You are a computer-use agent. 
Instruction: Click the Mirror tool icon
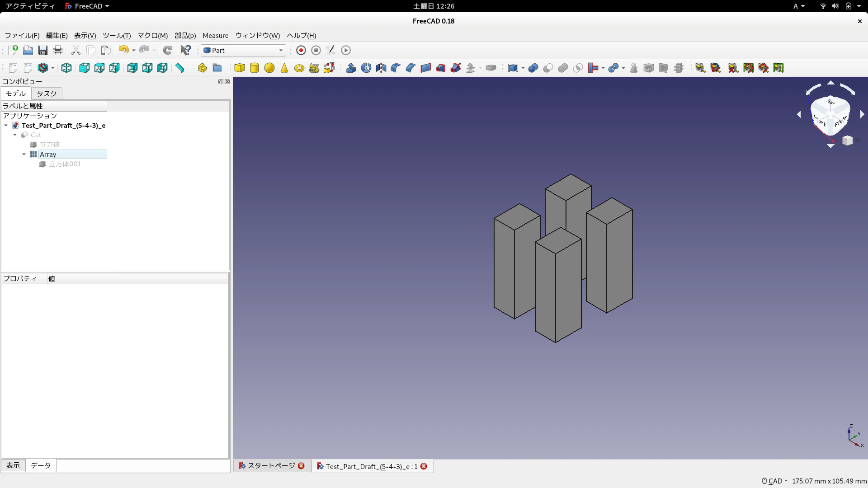click(381, 68)
